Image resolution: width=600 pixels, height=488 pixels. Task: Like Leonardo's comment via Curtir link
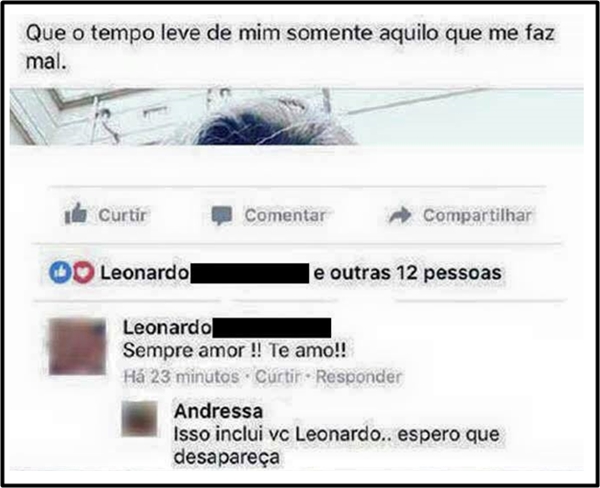click(x=278, y=377)
